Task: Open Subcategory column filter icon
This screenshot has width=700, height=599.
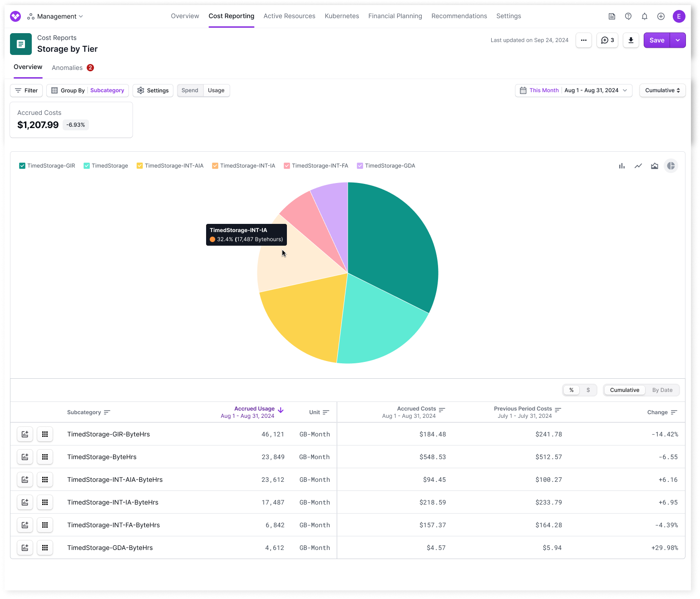Action: tap(107, 412)
